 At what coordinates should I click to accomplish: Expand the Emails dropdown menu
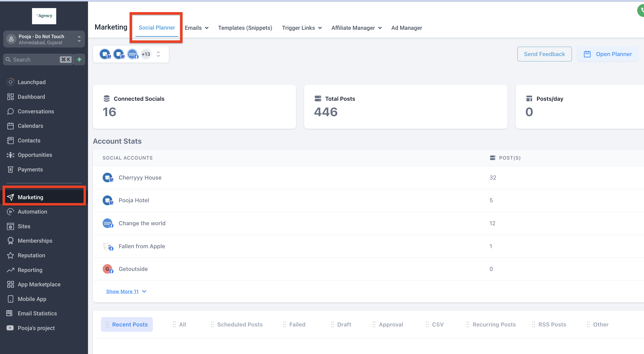[196, 28]
